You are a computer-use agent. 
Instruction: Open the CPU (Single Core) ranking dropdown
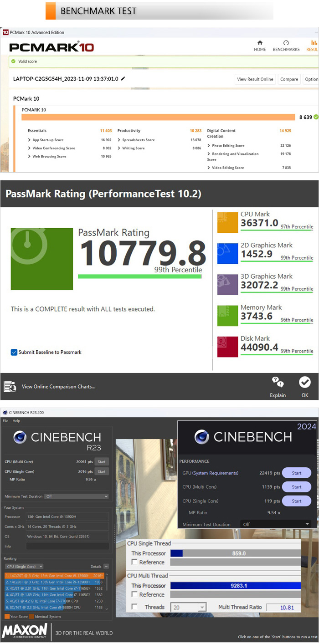(24, 567)
